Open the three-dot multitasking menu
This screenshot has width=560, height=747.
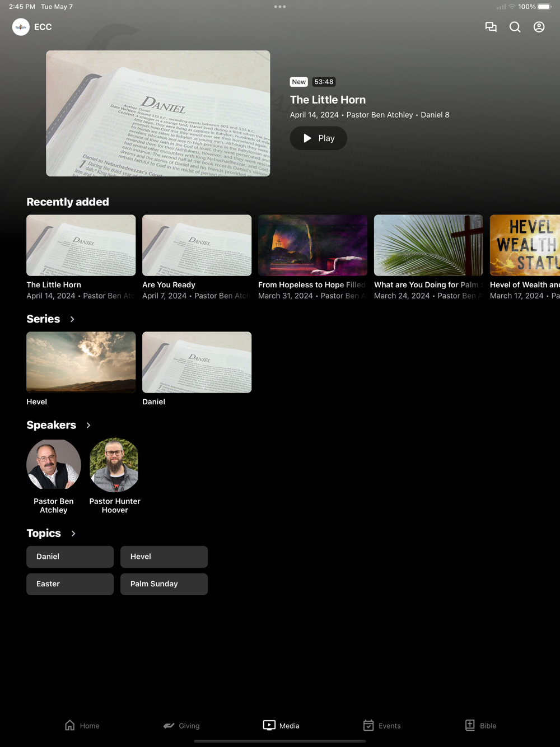[x=280, y=7]
